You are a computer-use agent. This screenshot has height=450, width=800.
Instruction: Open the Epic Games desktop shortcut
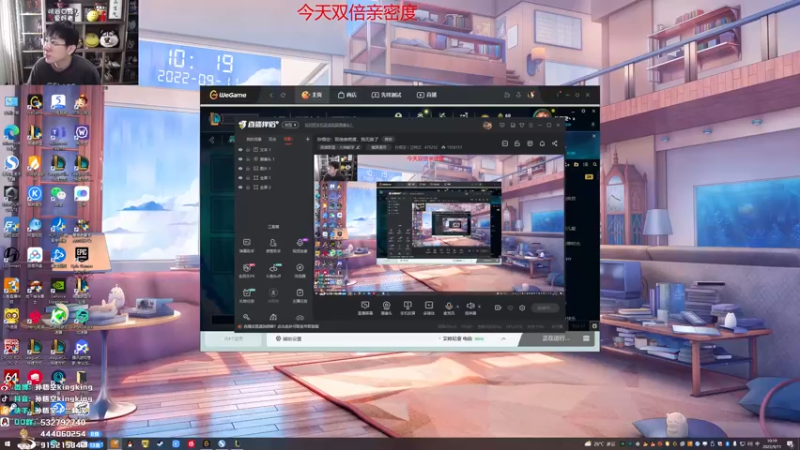pyautogui.click(x=82, y=257)
